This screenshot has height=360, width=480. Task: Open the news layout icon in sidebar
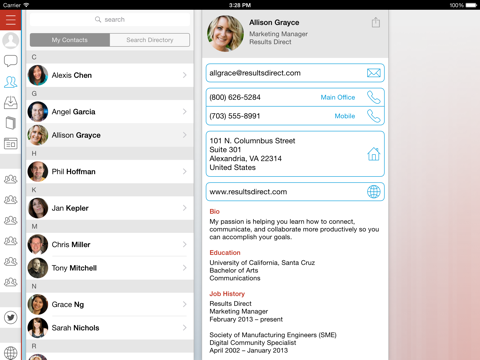pyautogui.click(x=10, y=144)
